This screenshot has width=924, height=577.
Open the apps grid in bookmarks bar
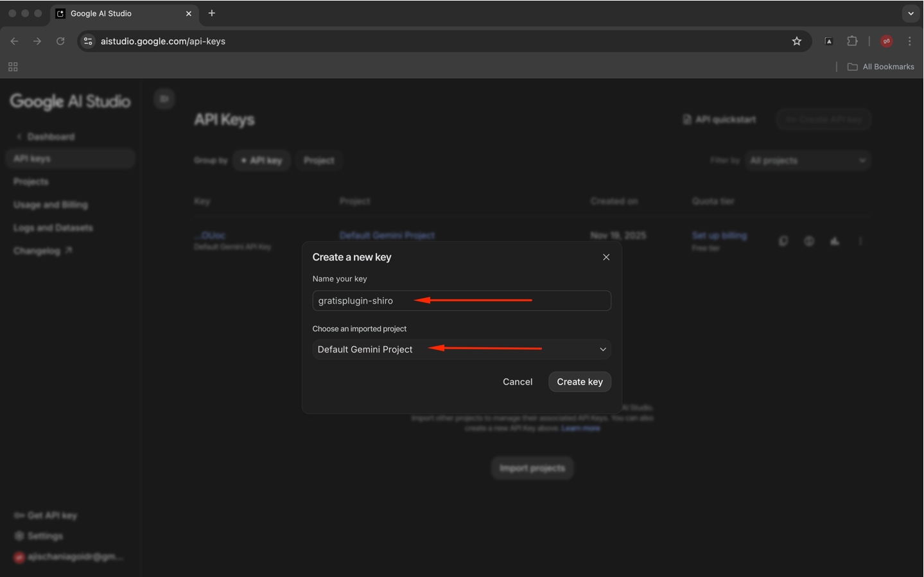tap(13, 67)
